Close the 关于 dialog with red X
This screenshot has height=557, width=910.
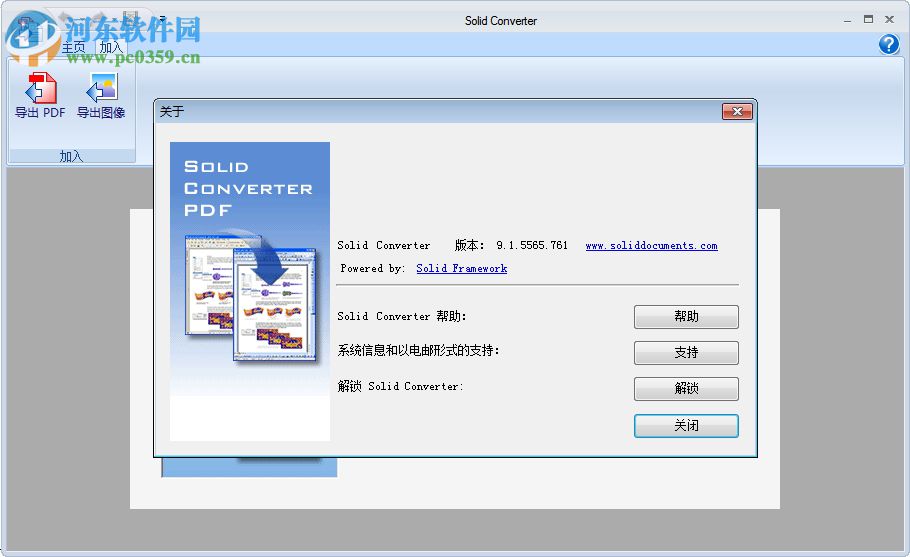click(737, 111)
